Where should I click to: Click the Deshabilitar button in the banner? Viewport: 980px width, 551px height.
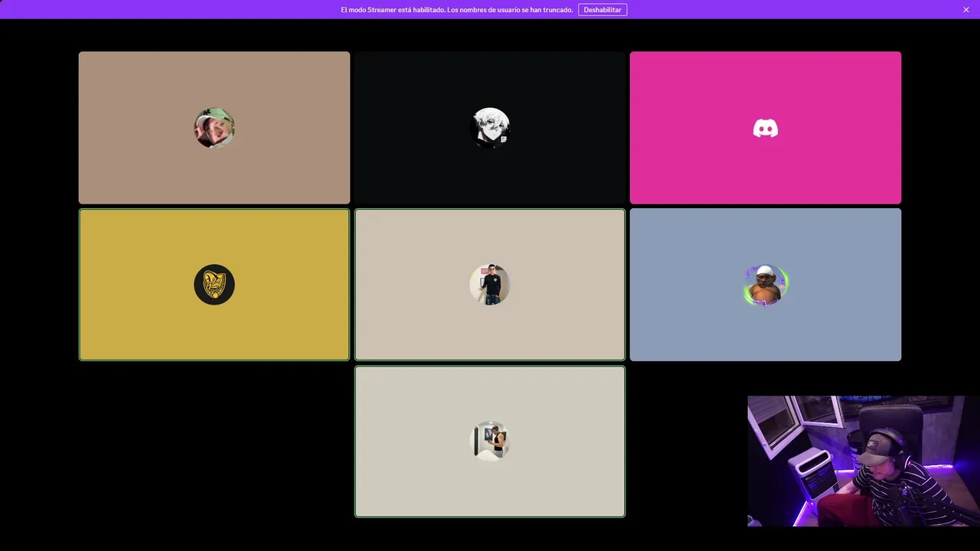[x=603, y=10]
